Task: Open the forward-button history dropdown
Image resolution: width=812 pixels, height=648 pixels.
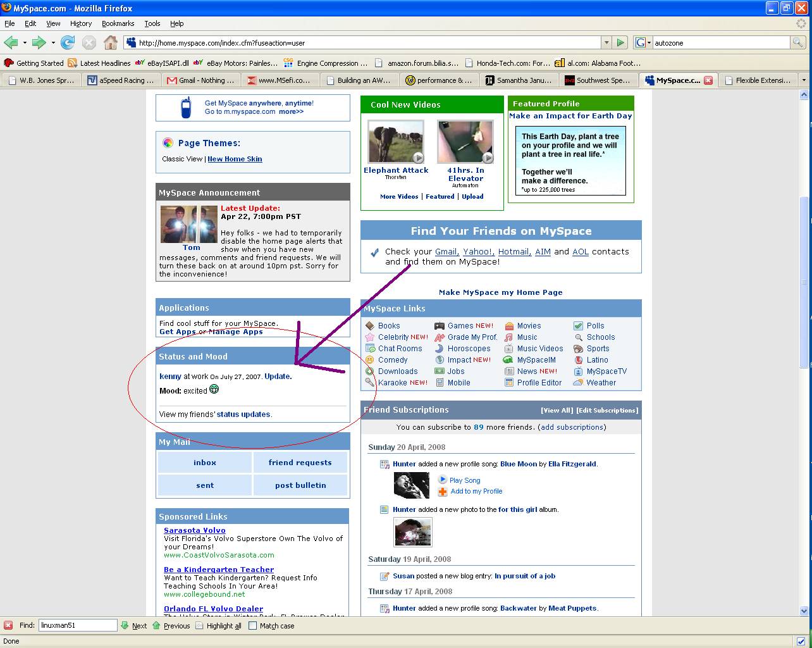Action: click(x=53, y=42)
